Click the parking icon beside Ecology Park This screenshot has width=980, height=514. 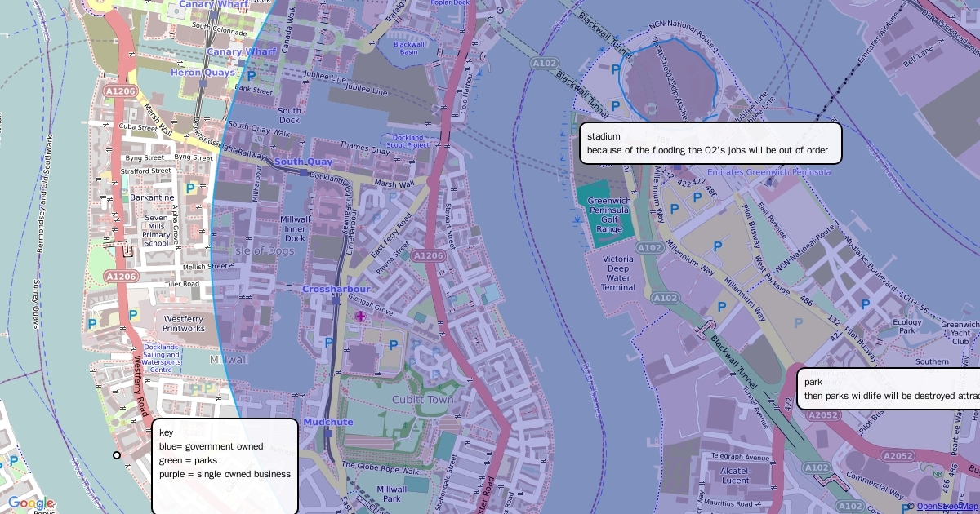coord(866,304)
